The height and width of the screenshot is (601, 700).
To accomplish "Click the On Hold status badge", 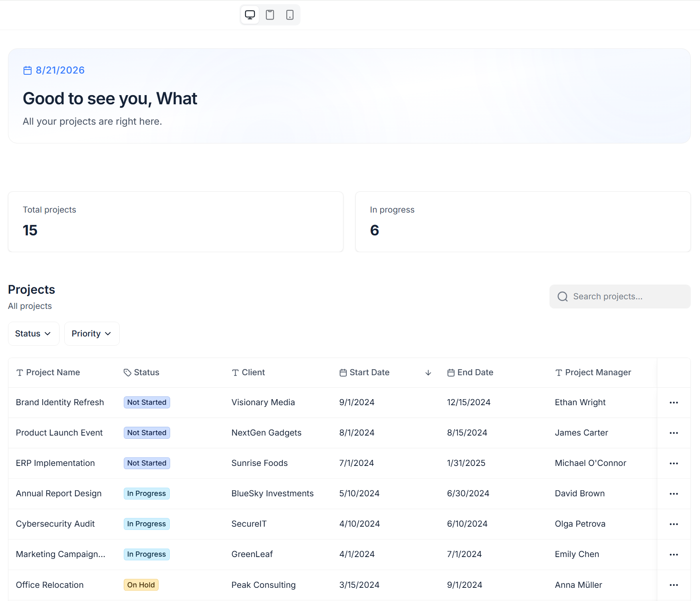I will (141, 585).
